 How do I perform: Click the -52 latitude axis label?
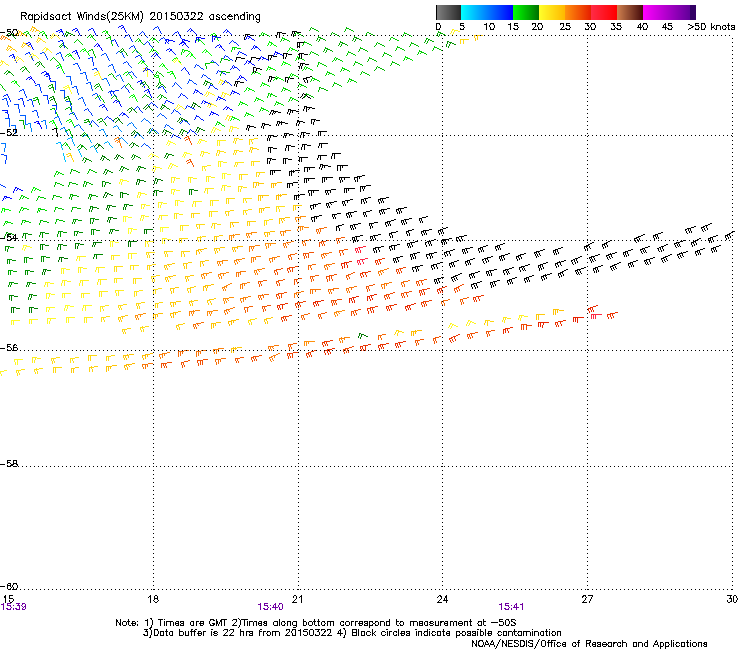[x=9, y=133]
